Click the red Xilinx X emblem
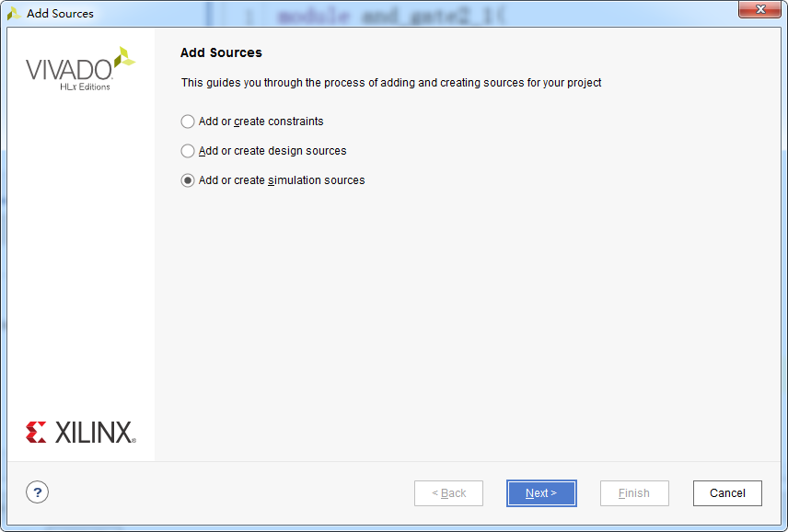788x532 pixels. pos(36,432)
